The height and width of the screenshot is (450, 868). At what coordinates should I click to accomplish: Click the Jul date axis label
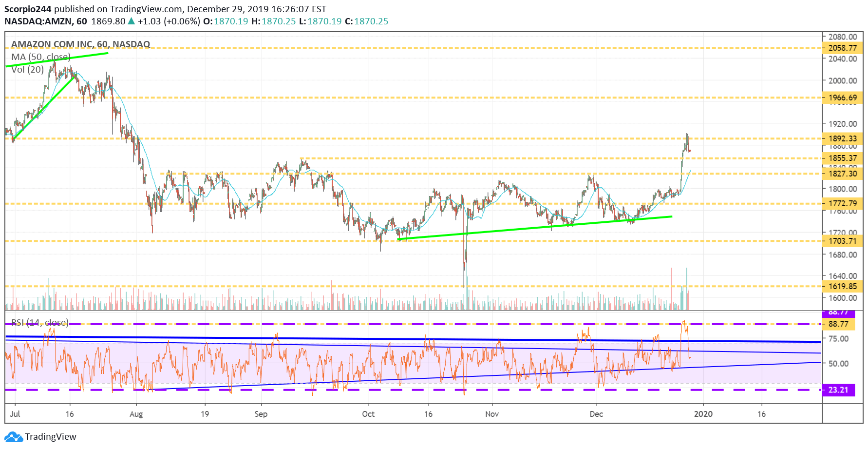(x=15, y=414)
